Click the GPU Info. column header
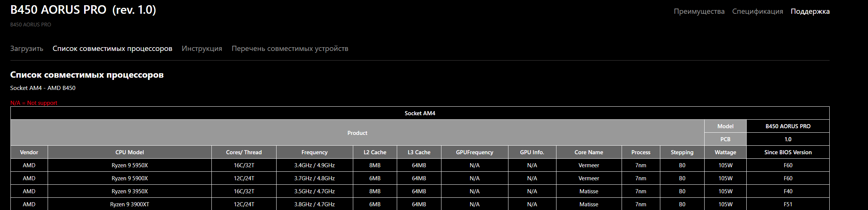This screenshot has width=868, height=210. pyautogui.click(x=532, y=152)
